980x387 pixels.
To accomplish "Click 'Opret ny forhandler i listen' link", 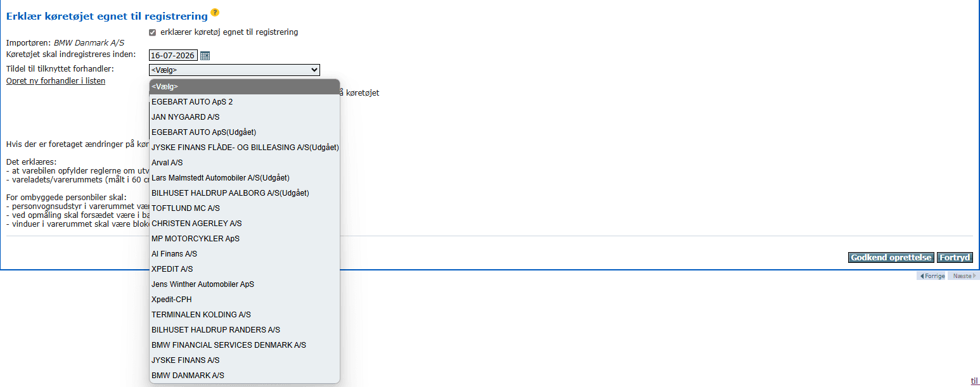I will (x=56, y=81).
